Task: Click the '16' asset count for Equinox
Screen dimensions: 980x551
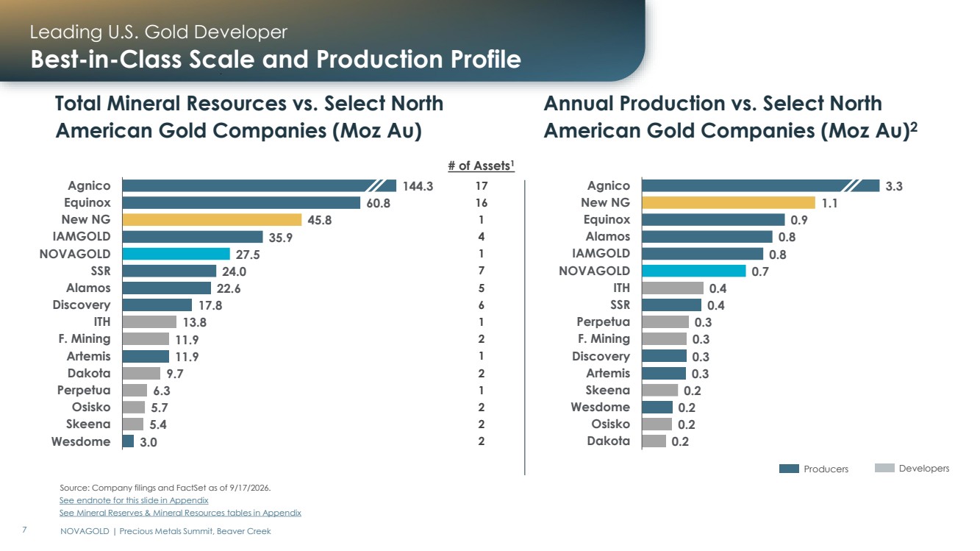Action: 482,203
